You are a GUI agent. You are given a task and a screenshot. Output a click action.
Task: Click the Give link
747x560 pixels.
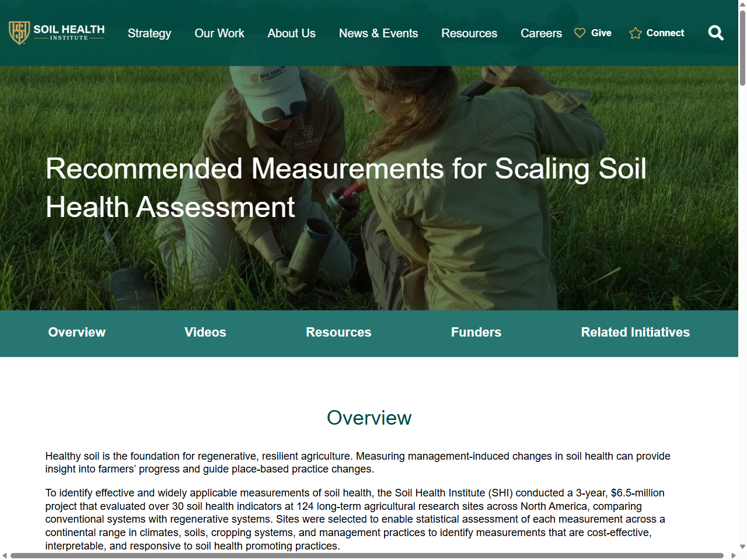pyautogui.click(x=602, y=33)
